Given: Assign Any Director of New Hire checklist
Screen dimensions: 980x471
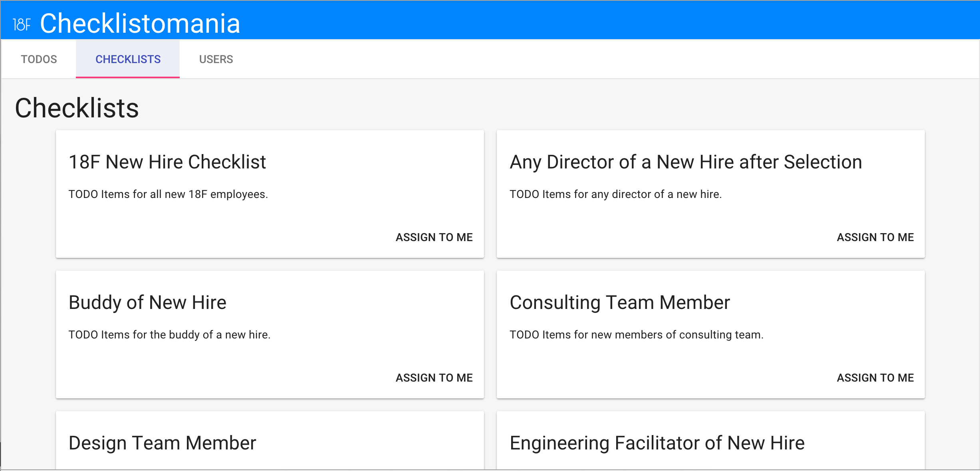Looking at the screenshot, I should [x=875, y=237].
